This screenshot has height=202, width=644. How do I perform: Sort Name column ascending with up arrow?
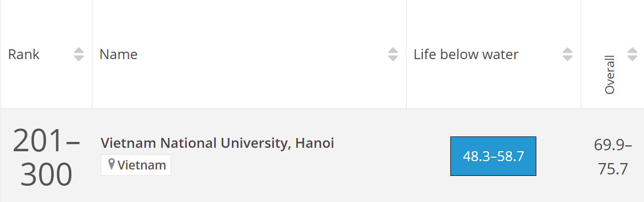(x=393, y=50)
